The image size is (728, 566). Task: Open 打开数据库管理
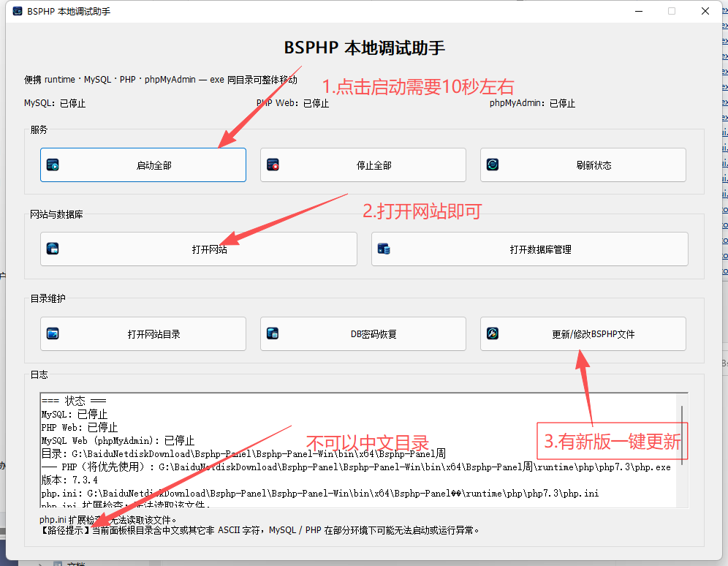coord(530,249)
